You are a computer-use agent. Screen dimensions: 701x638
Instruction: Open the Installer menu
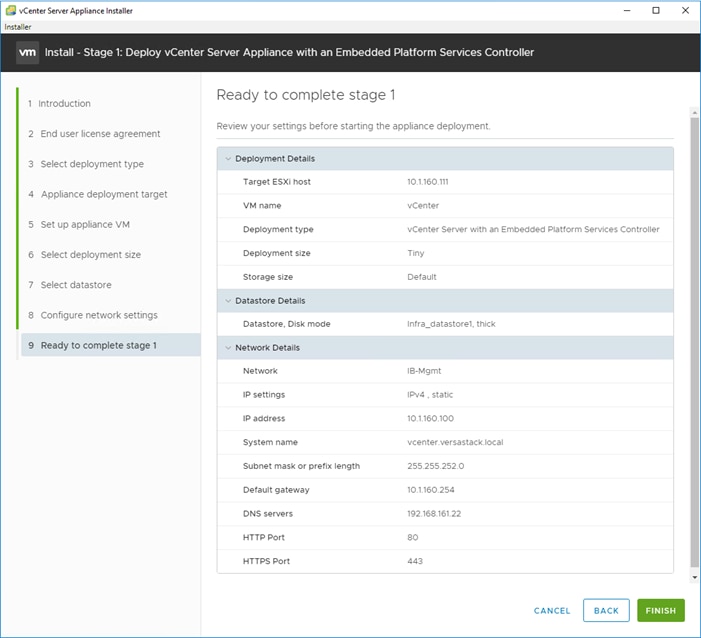[x=18, y=27]
